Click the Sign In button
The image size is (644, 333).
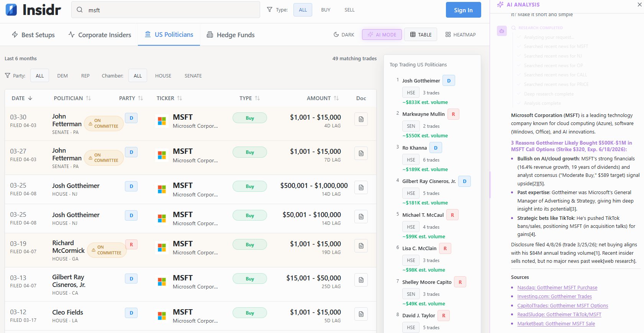[463, 10]
